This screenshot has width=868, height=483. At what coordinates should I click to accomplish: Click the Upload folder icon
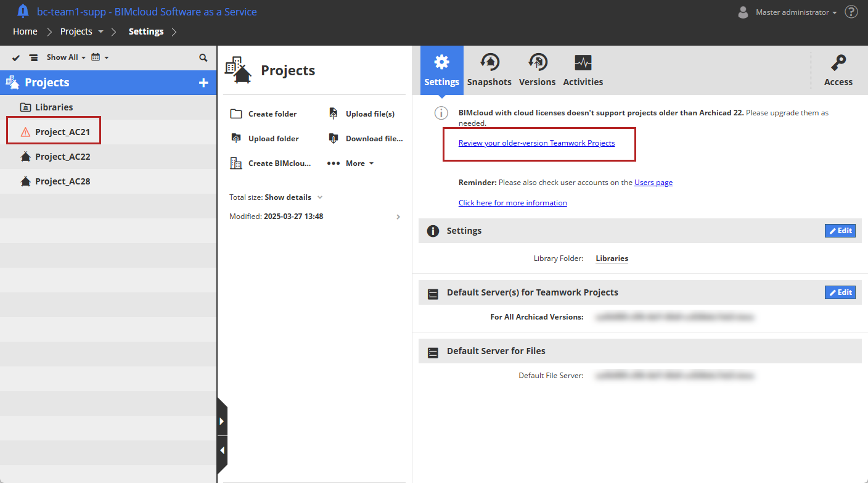pos(235,138)
